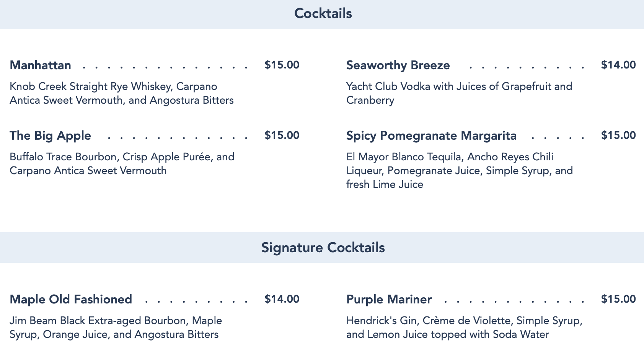
Task: Select the Signature Cocktails section heading
Action: point(323,248)
